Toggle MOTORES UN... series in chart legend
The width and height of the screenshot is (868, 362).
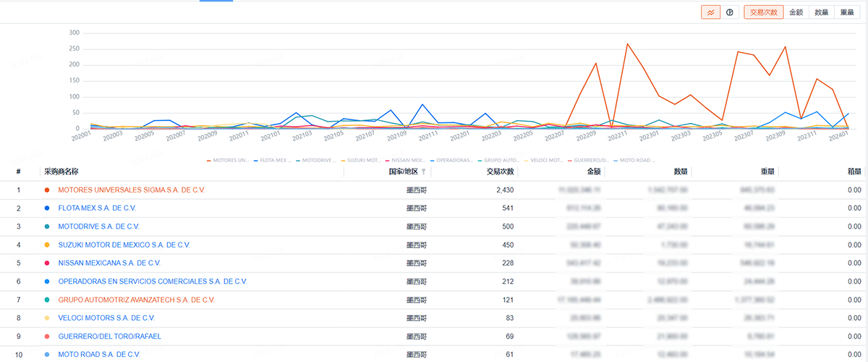click(x=230, y=160)
